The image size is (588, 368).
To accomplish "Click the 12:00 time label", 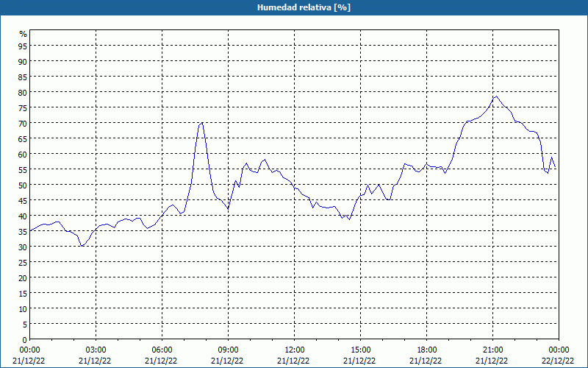I will 295,350.
